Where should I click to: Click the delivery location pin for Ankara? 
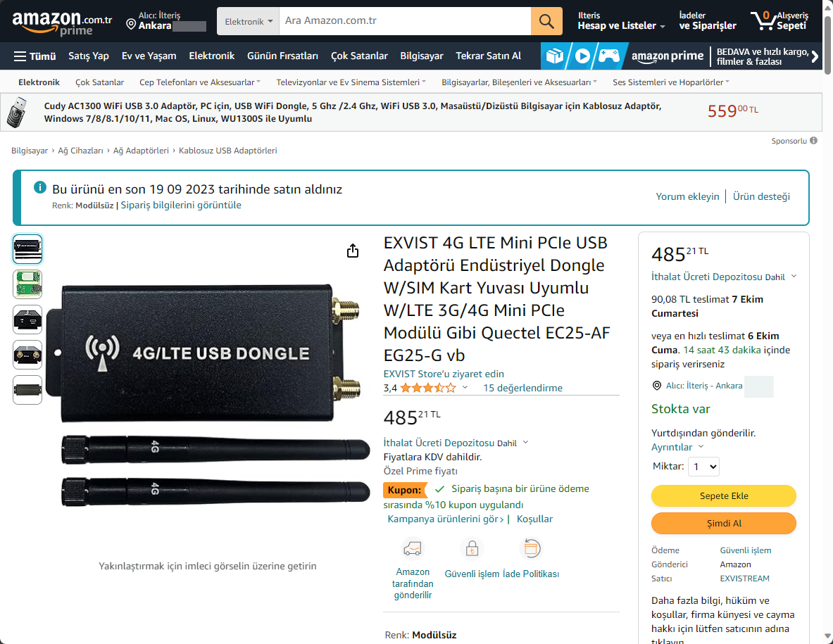(x=131, y=24)
